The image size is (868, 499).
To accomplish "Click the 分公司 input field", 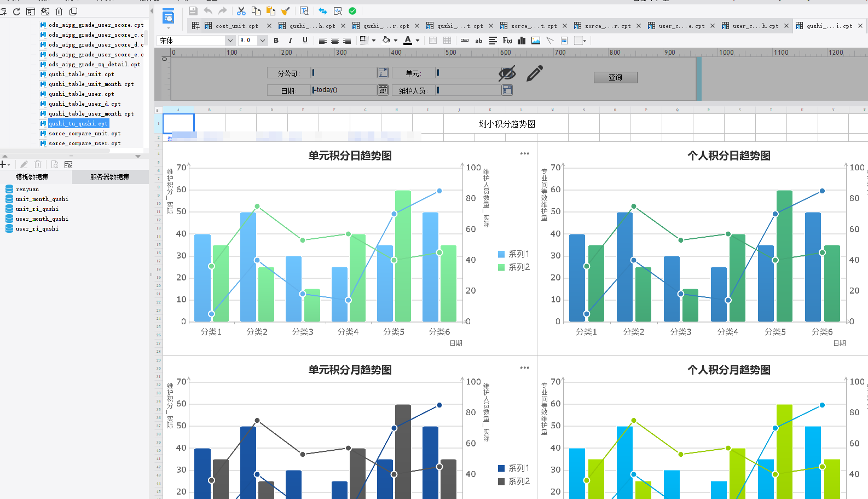I will coord(344,73).
